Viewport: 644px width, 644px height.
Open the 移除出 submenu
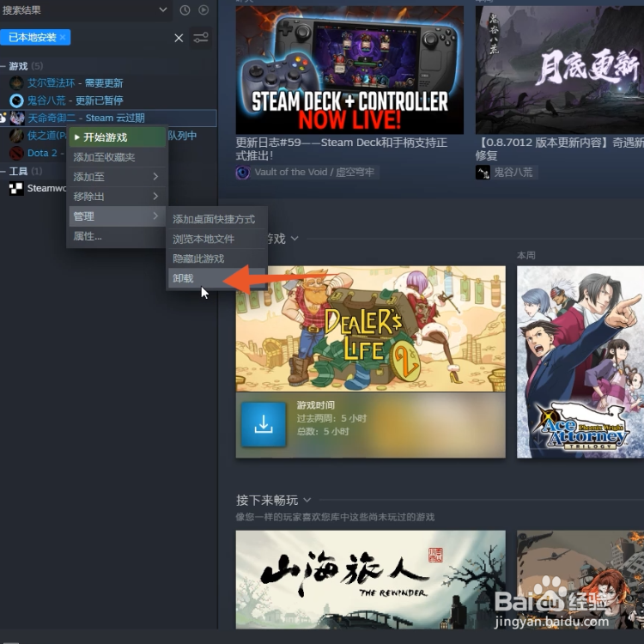click(x=118, y=197)
